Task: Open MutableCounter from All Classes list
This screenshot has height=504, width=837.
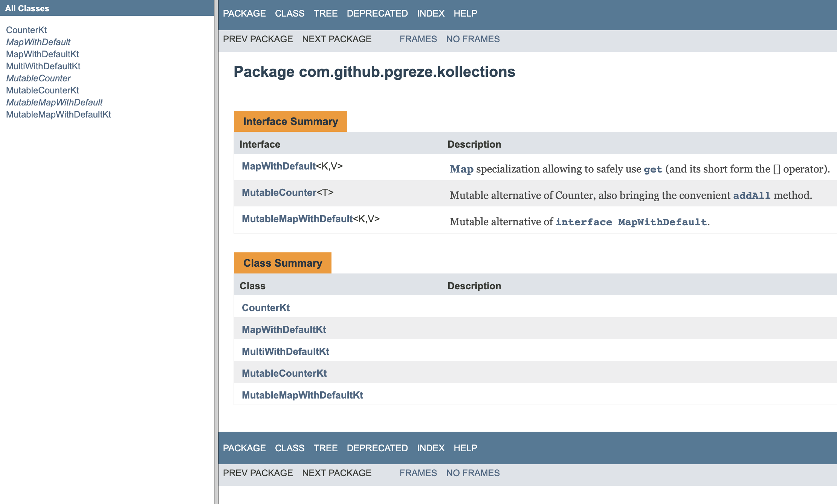Action: pyautogui.click(x=38, y=78)
